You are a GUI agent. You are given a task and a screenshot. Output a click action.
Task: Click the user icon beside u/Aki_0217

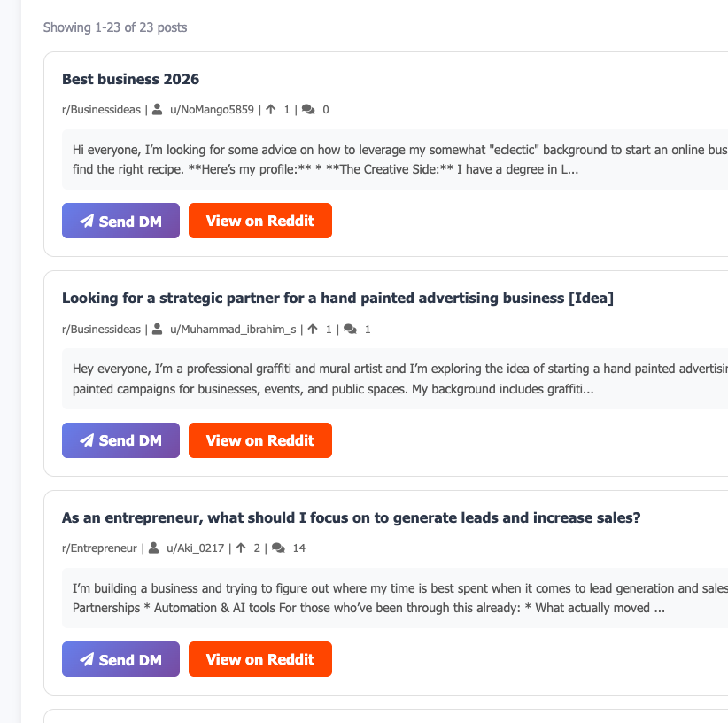[x=154, y=548]
